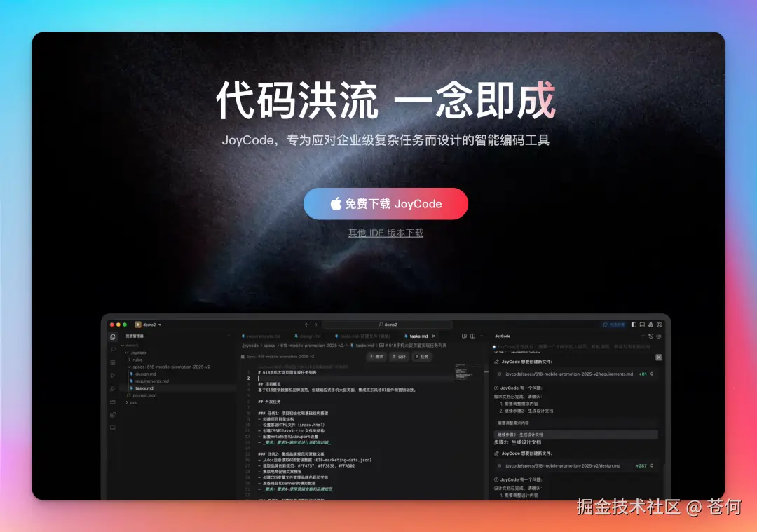The image size is (757, 532).
Task: Open the Run and Debug panel
Action: point(113,375)
